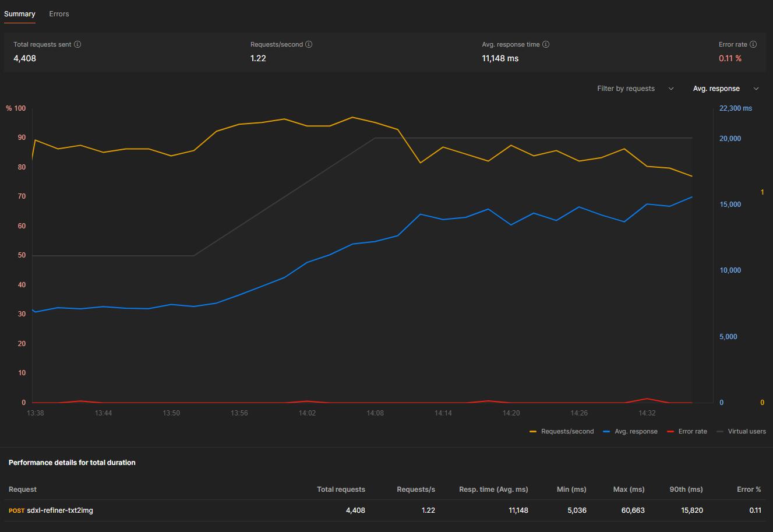Click the 11,148 ms average response value
This screenshot has height=532, width=773.
point(500,58)
